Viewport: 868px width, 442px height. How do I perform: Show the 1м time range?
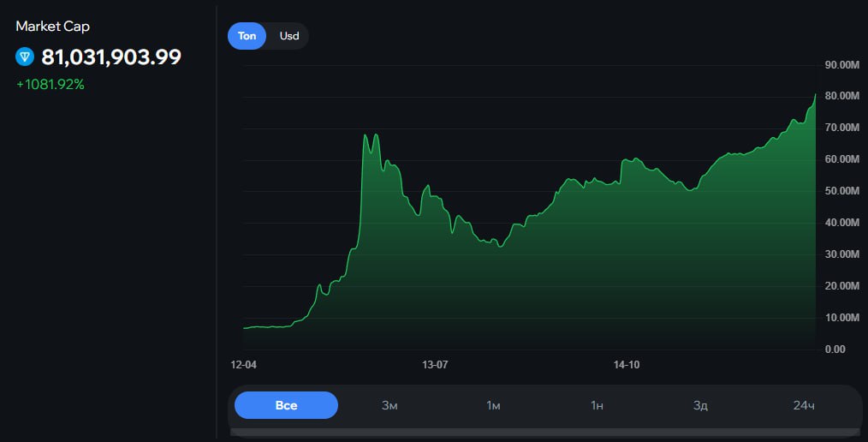(493, 405)
